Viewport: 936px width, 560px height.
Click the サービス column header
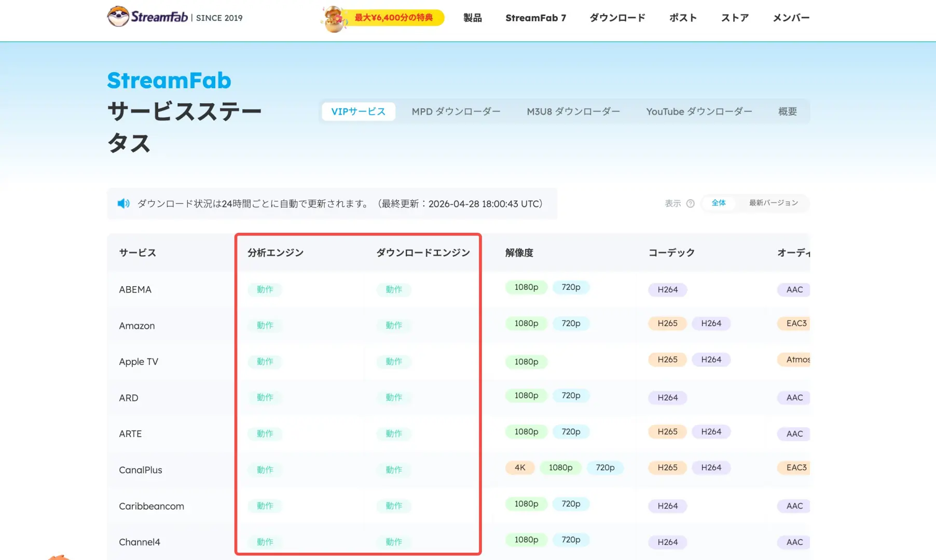pos(137,253)
